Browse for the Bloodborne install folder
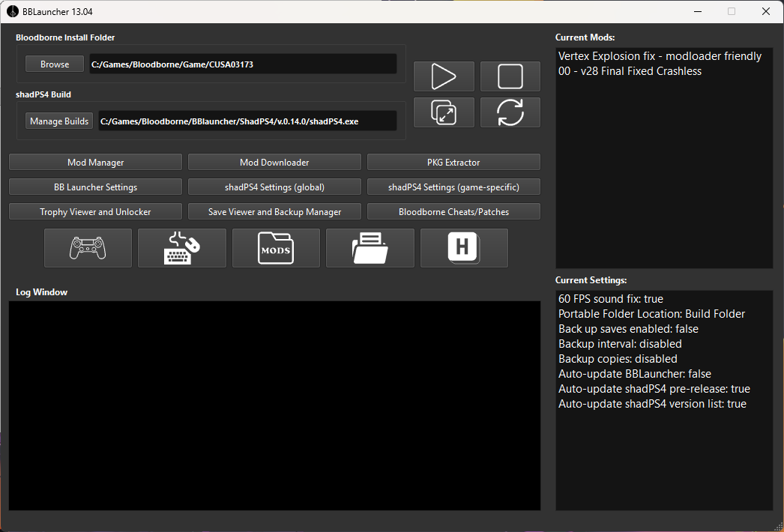784x532 pixels. [55, 64]
